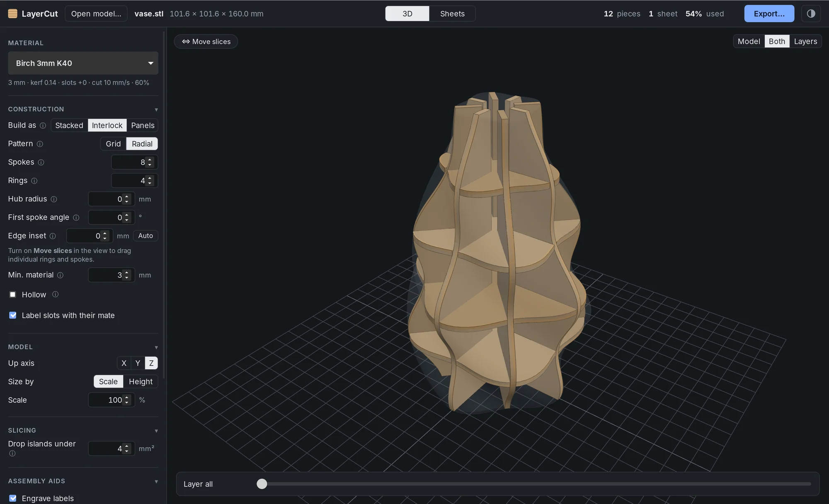Viewport: 829px width, 504px height.
Task: Collapse the Assembly Aids section
Action: click(156, 481)
